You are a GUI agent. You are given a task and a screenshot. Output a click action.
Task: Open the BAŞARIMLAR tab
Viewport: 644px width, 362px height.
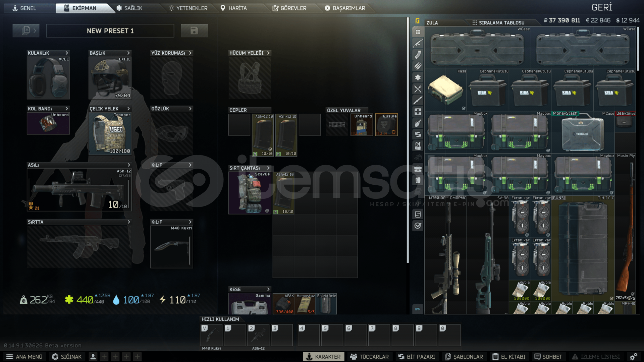click(345, 8)
